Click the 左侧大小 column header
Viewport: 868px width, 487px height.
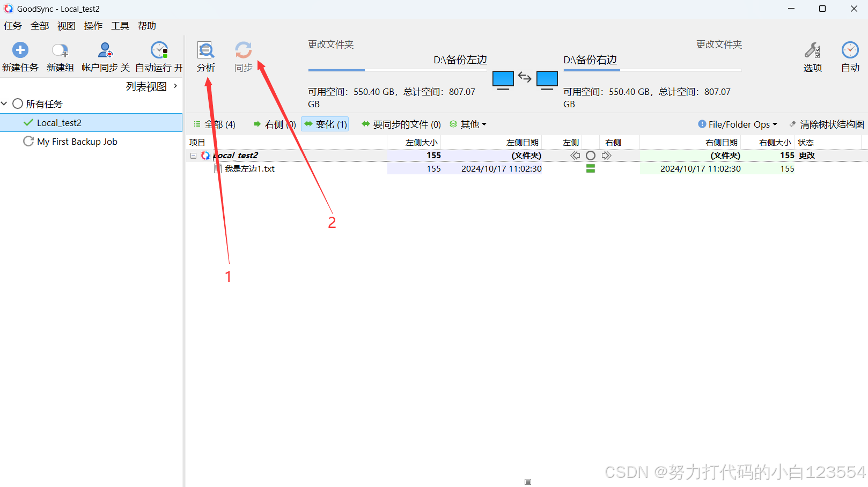(422, 142)
